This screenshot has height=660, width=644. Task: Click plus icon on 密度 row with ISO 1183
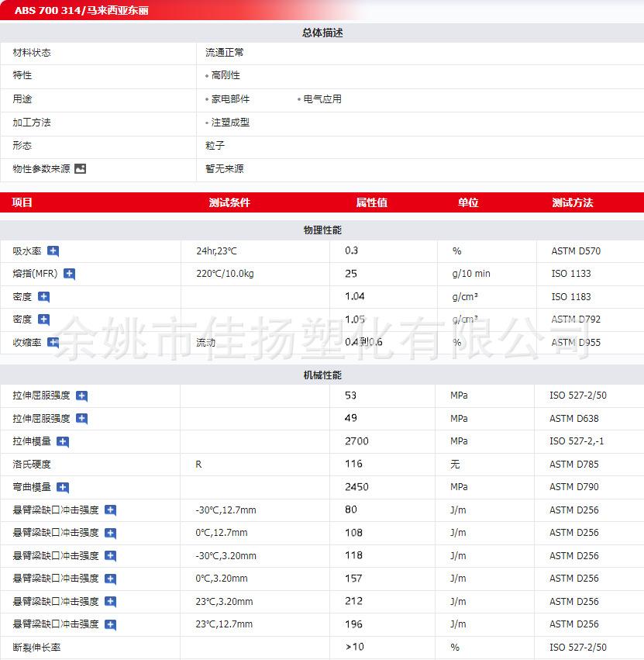tap(43, 297)
